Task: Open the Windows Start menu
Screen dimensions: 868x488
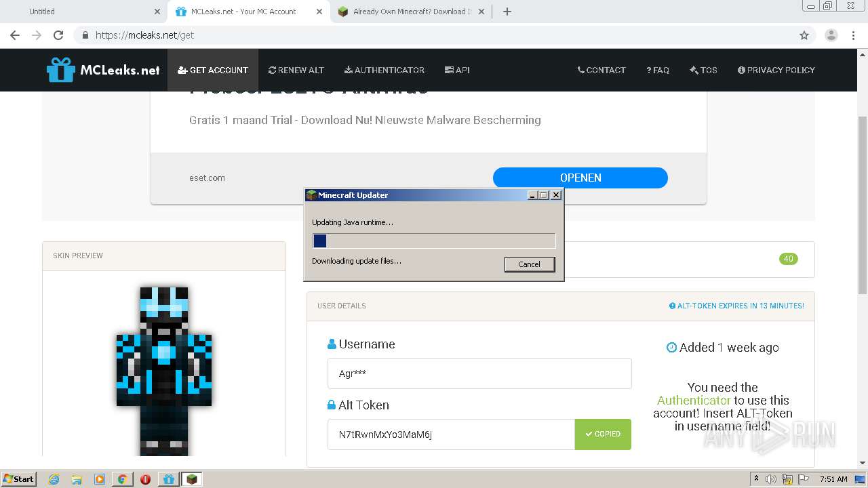Action: coord(18,479)
